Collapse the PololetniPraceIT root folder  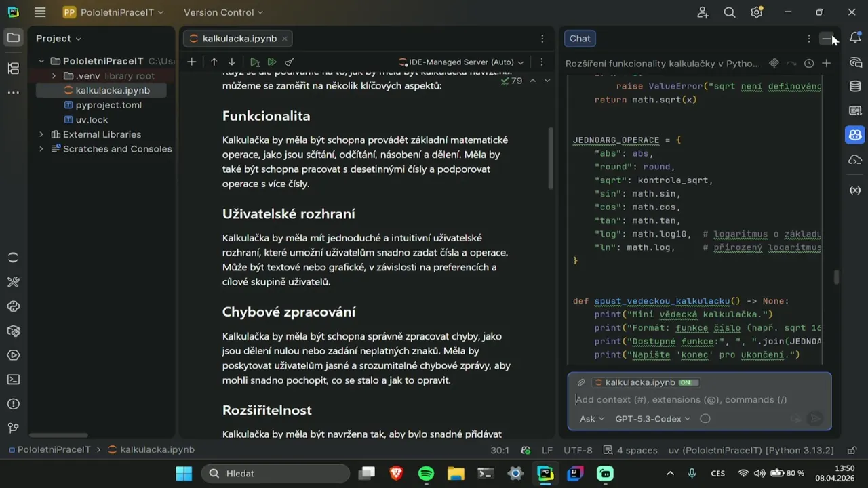[x=41, y=61]
